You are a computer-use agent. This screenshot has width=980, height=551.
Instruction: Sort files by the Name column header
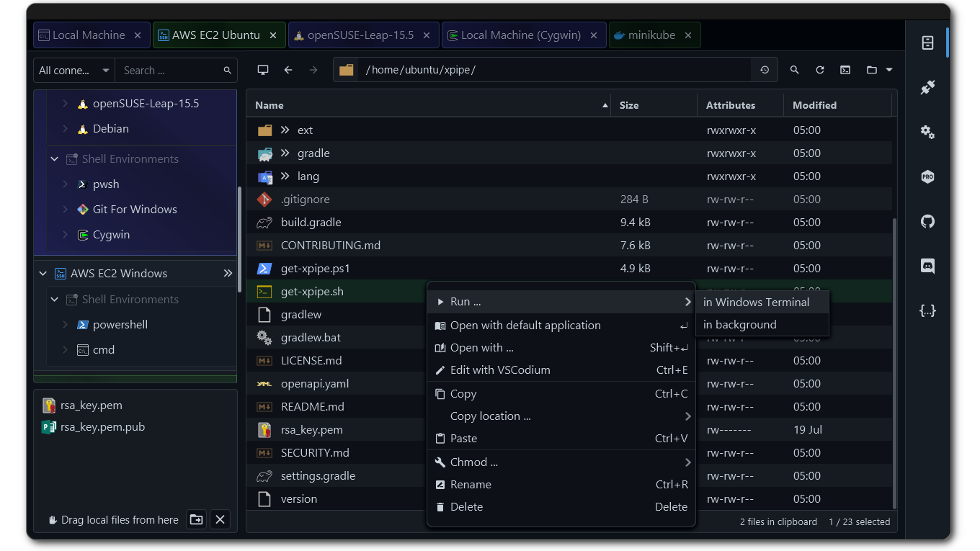click(428, 105)
